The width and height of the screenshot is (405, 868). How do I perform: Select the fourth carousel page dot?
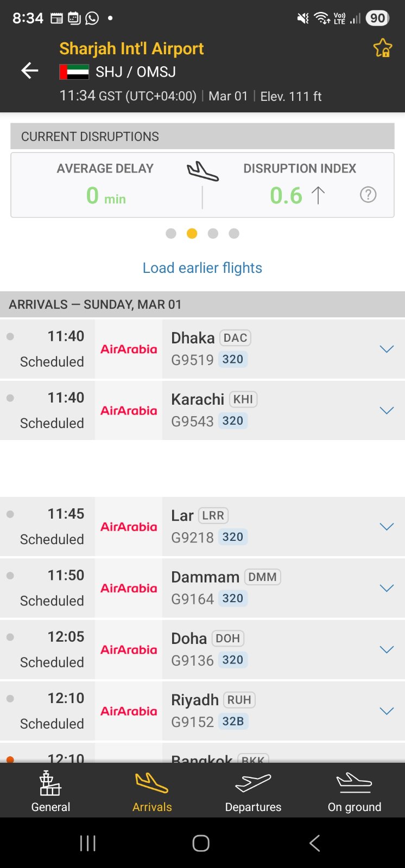[234, 233]
